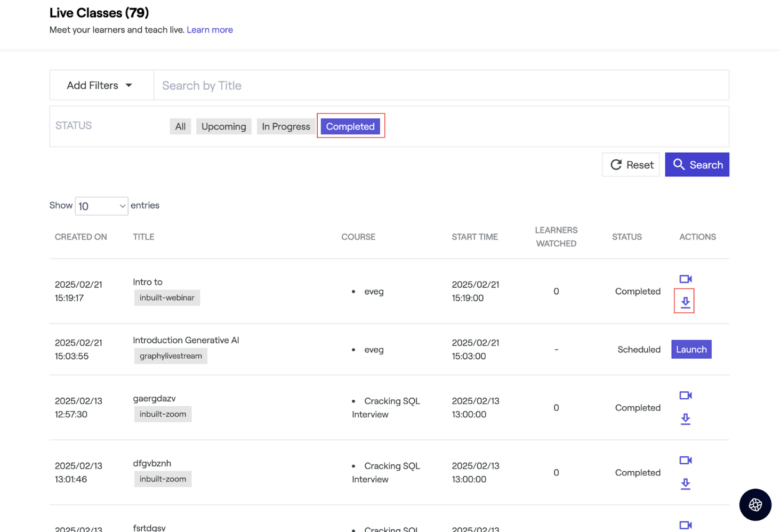
Task: Reset the applied filters
Action: [x=631, y=165]
